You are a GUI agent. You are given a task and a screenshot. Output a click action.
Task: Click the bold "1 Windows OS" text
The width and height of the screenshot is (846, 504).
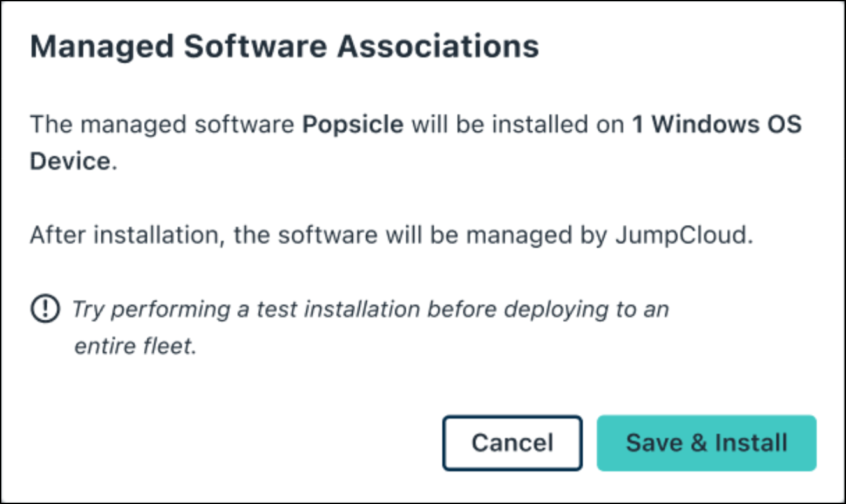[x=716, y=124]
